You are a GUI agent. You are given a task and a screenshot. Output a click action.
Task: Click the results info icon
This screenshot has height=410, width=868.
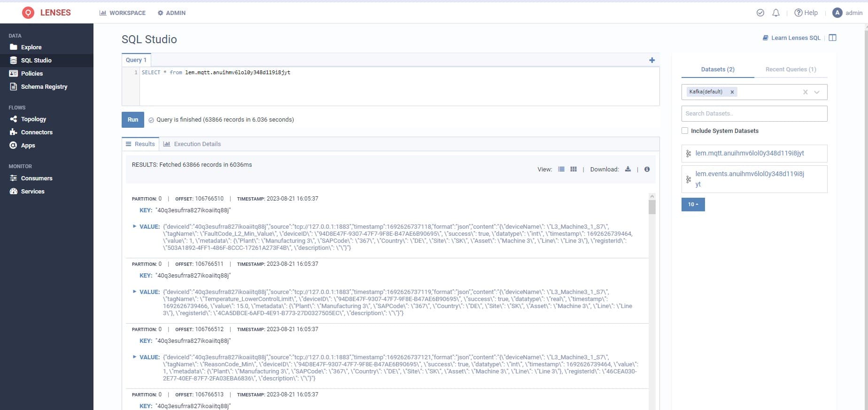click(x=647, y=169)
